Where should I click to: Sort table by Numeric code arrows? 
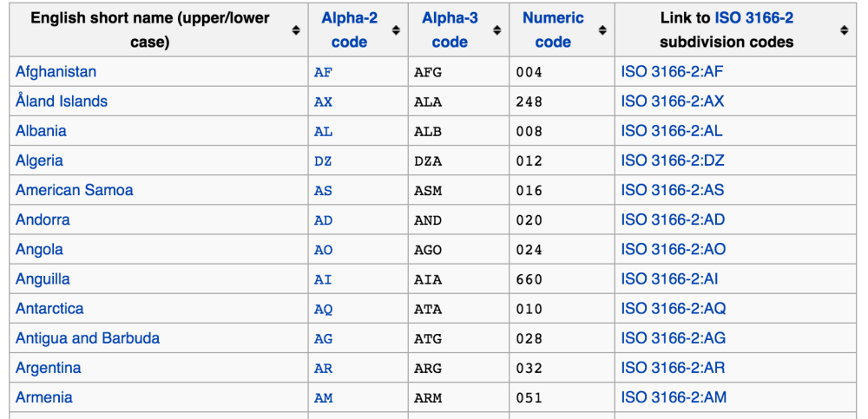point(602,30)
